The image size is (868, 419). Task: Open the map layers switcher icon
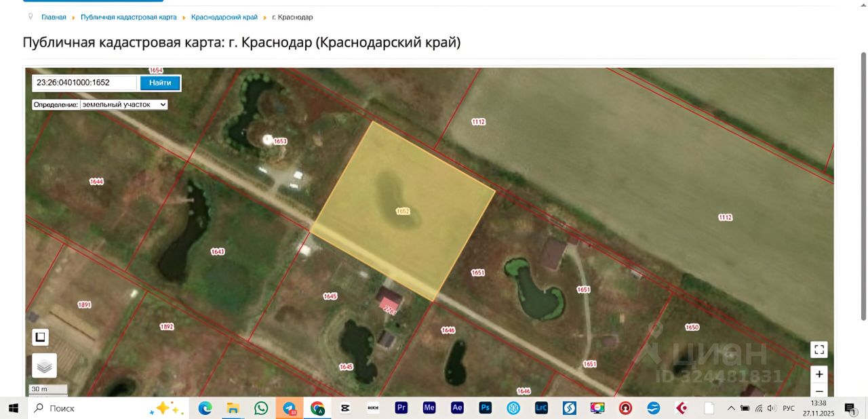(45, 366)
